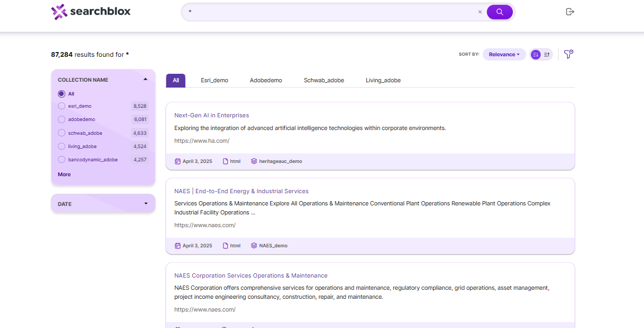Image resolution: width=644 pixels, height=328 pixels.
Task: Open the Relevance sort dropdown
Action: pos(504,54)
